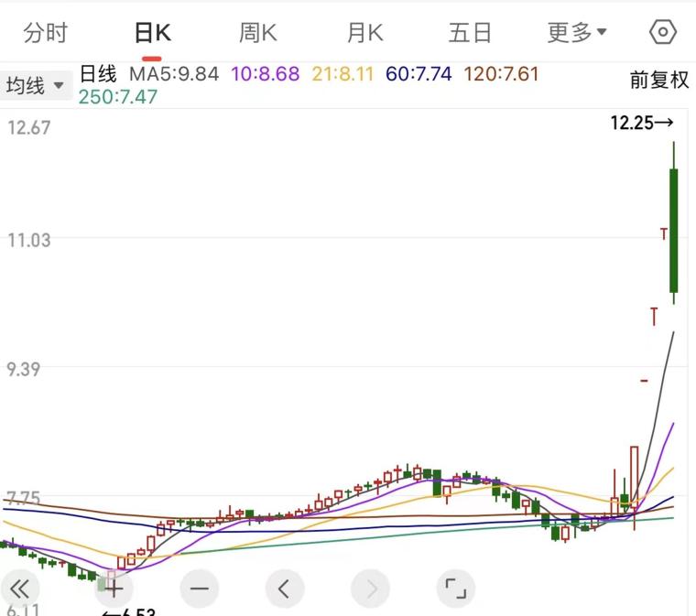Zoom out chart with minus button
Screen dimensions: 696x616
(200, 589)
